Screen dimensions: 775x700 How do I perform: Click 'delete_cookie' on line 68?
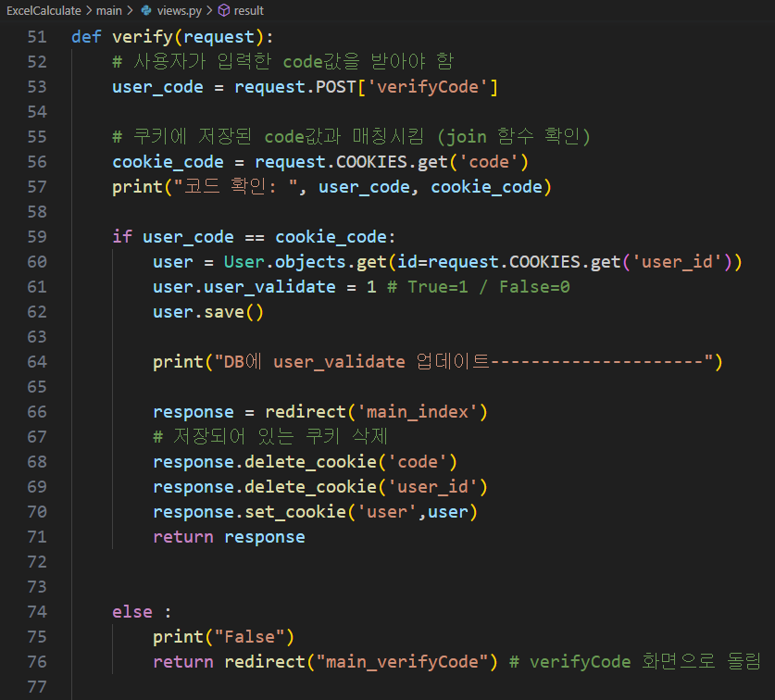click(310, 462)
